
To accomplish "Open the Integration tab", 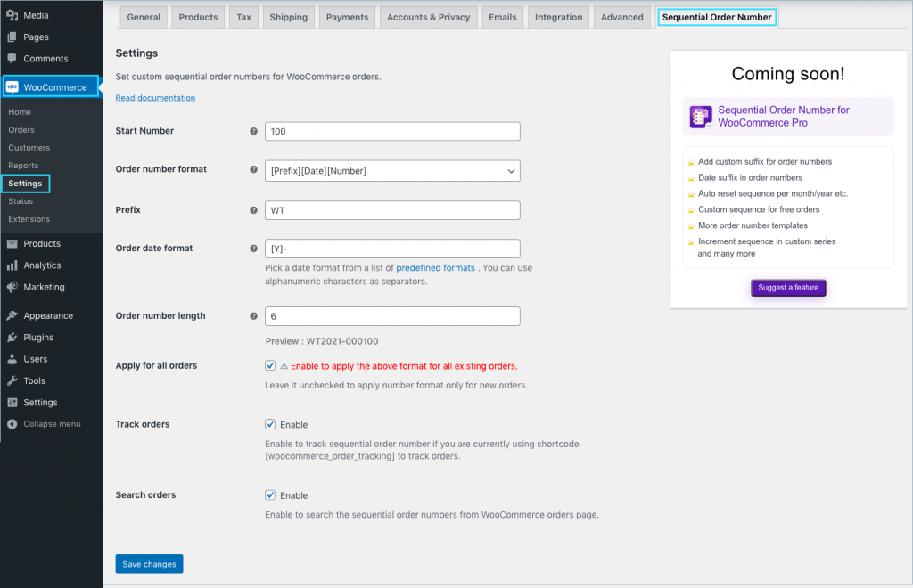I will [558, 17].
